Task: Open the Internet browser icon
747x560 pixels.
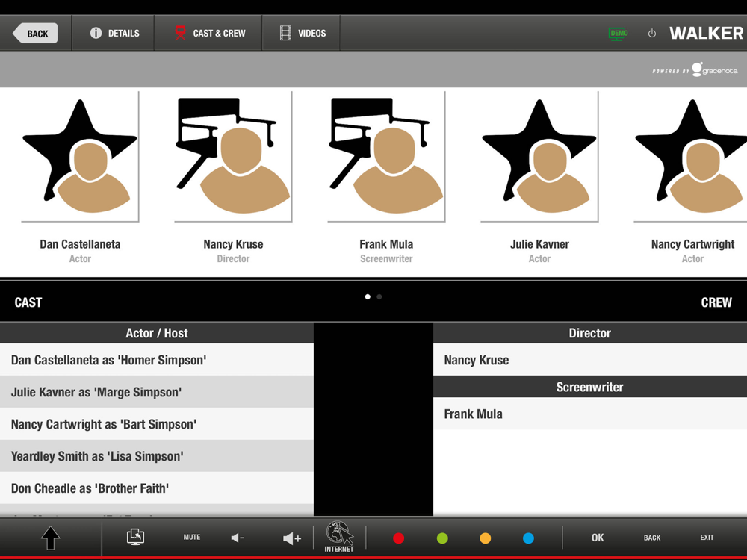Action: 339,537
